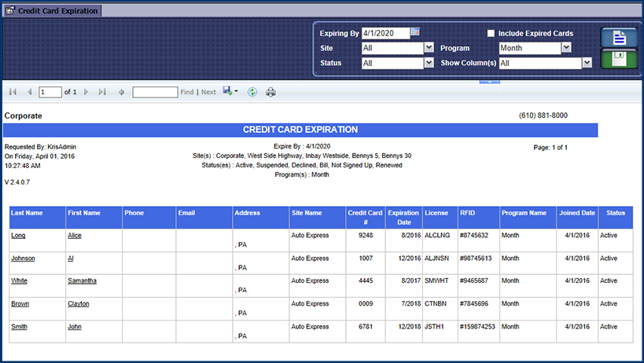The width and height of the screenshot is (644, 363).
Task: Open the Long customer last name link
Action: pos(17,235)
